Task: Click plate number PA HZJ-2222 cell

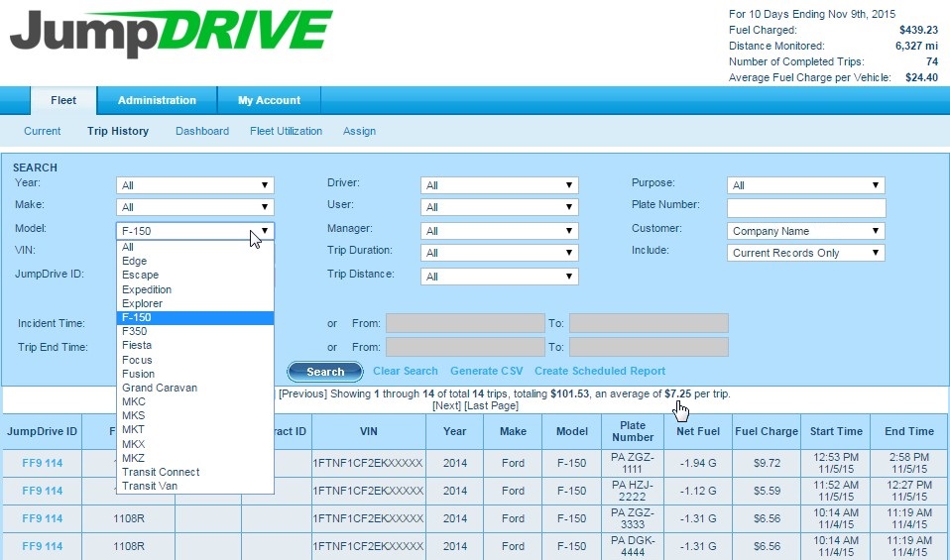Action: [633, 491]
